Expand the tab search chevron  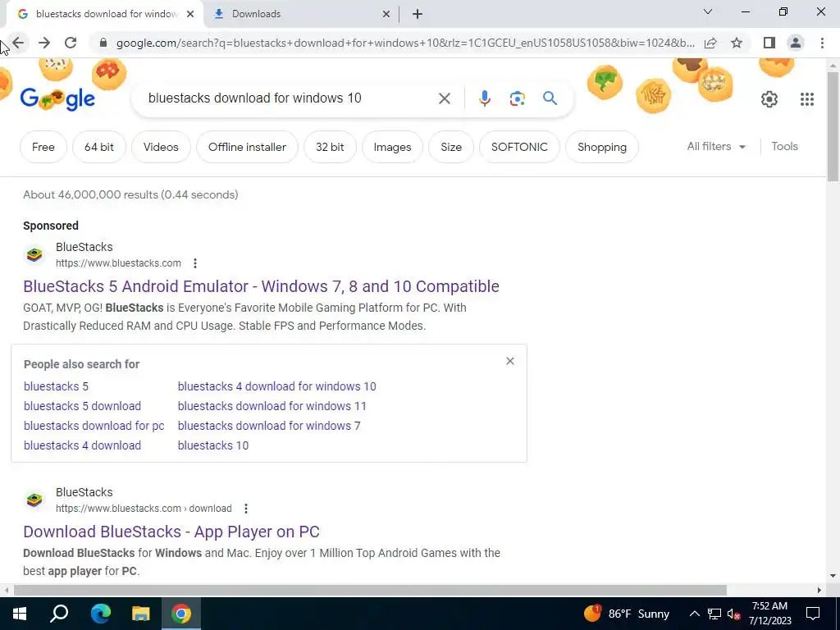(708, 11)
